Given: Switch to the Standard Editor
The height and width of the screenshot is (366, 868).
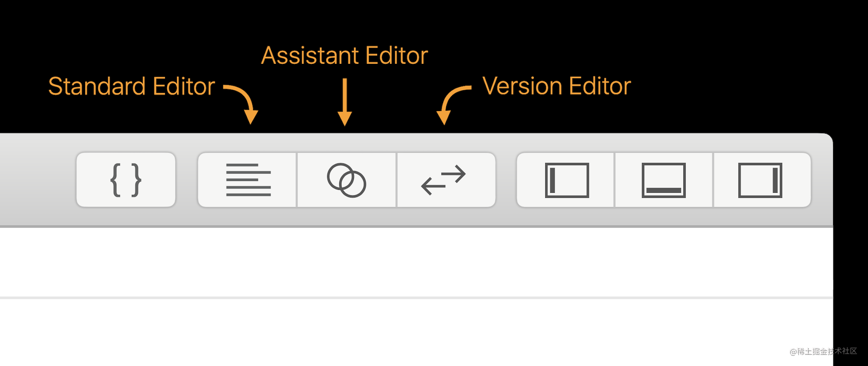Looking at the screenshot, I should tap(248, 180).
